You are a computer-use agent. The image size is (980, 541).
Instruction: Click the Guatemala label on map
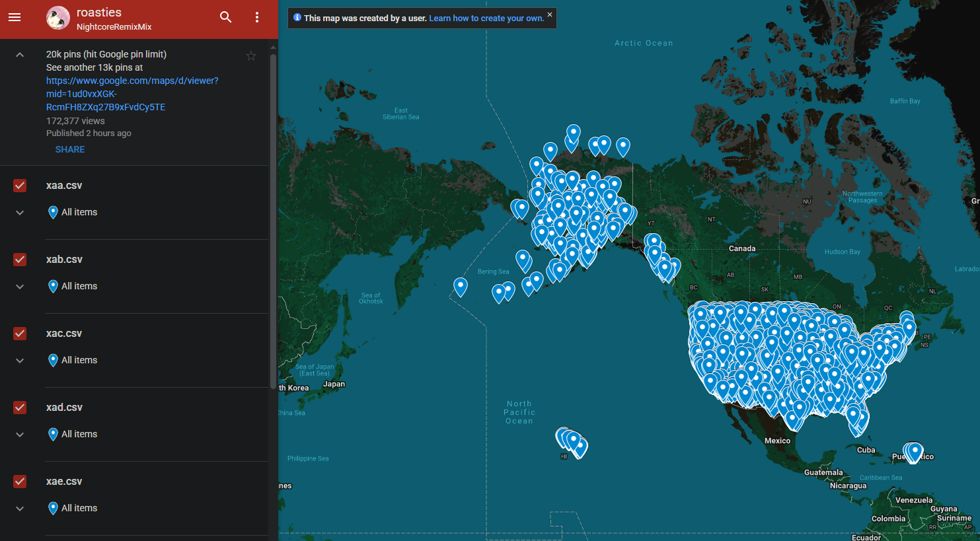point(823,472)
